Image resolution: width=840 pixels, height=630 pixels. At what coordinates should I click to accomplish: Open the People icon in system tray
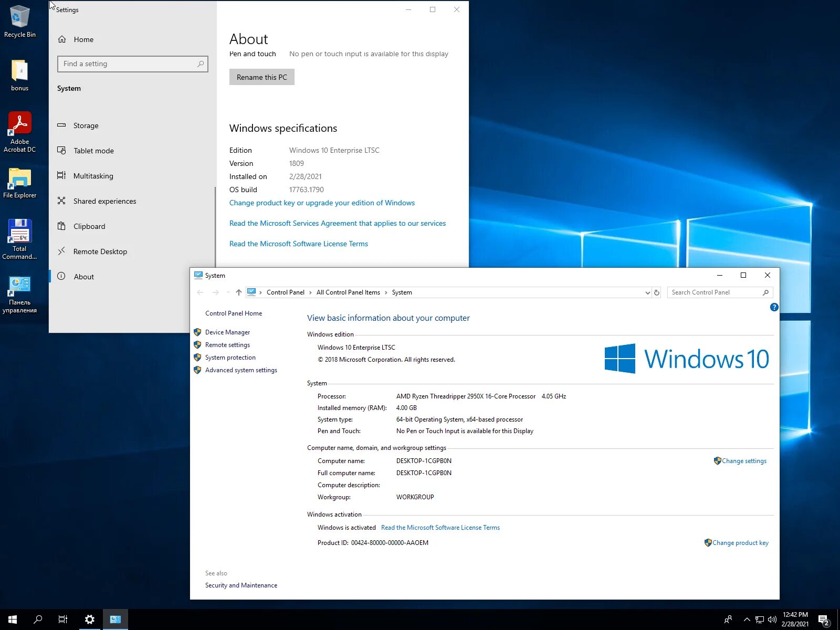728,619
